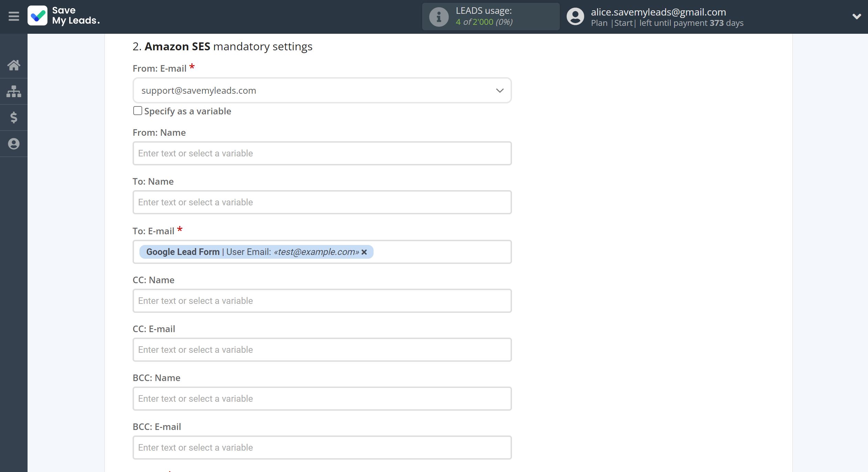Expand the account dropdown chevron

click(x=857, y=16)
